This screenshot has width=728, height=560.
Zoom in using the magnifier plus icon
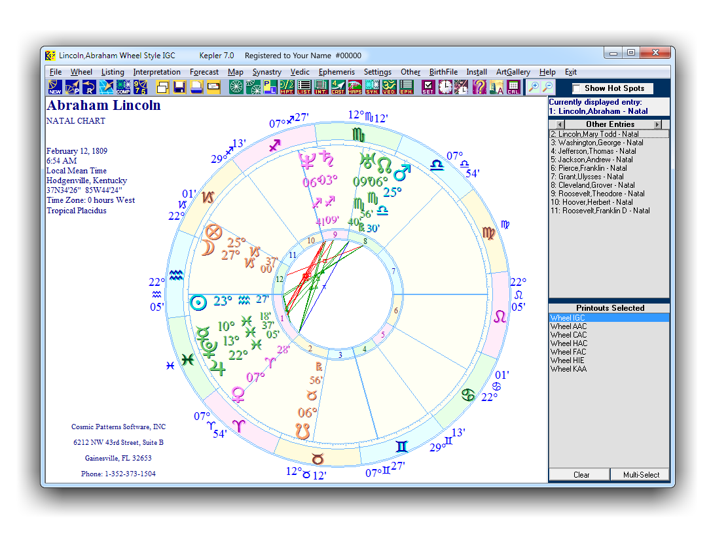(536, 86)
